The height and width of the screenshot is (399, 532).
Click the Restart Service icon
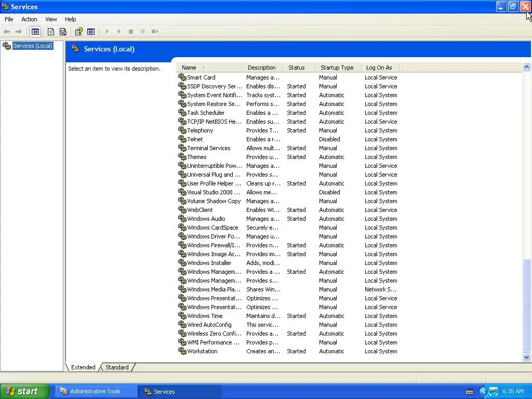[155, 32]
